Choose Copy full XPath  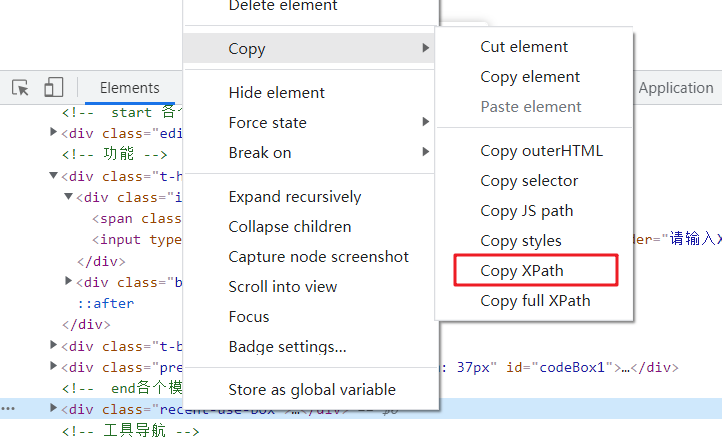click(535, 301)
